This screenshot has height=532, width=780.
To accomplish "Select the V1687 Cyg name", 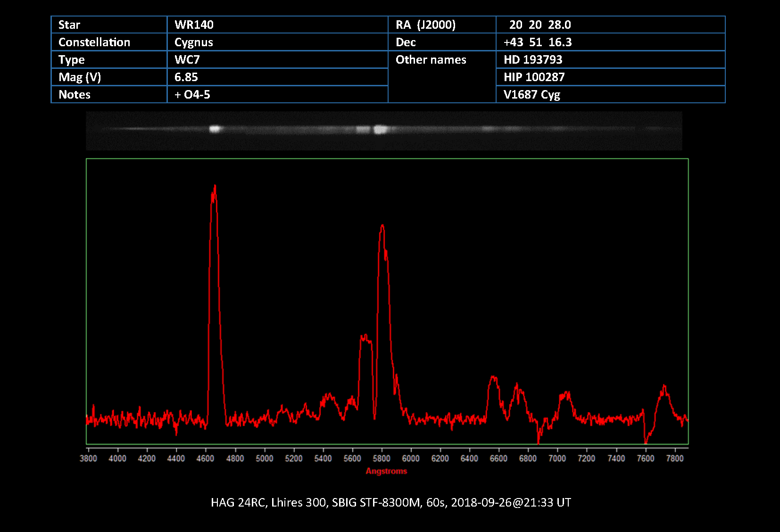I will 531,94.
